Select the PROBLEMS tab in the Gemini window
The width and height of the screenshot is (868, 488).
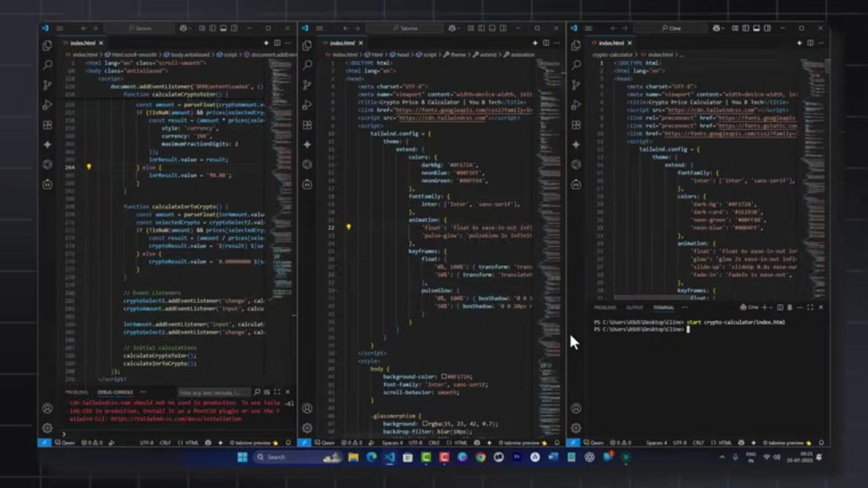click(76, 392)
